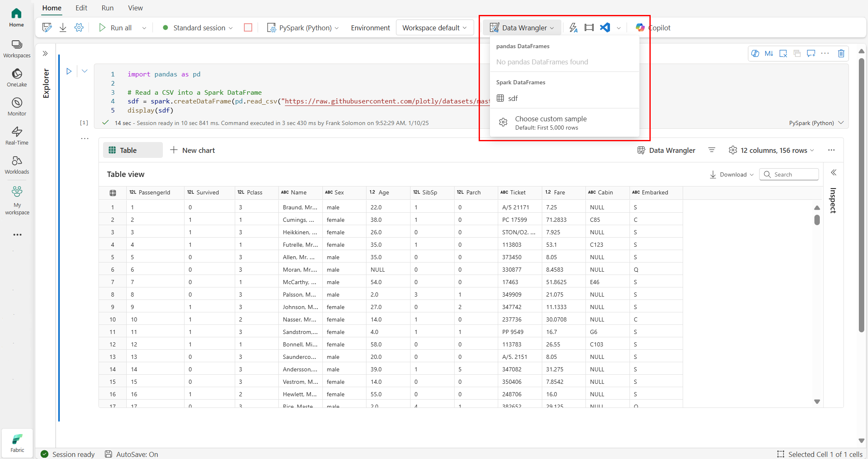Open the Workspace default dropdown
This screenshot has width=868, height=459.
coord(435,27)
